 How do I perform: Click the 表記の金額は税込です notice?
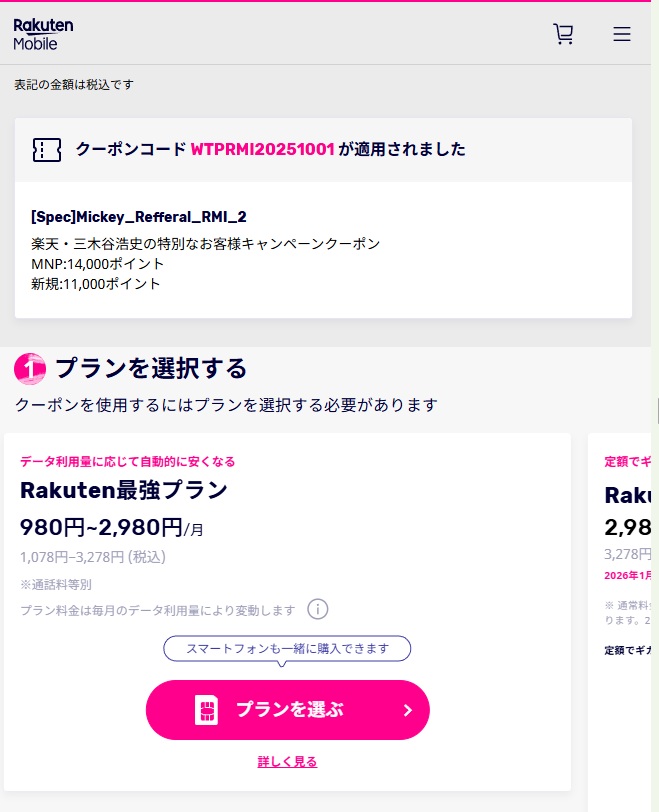[x=73, y=85]
